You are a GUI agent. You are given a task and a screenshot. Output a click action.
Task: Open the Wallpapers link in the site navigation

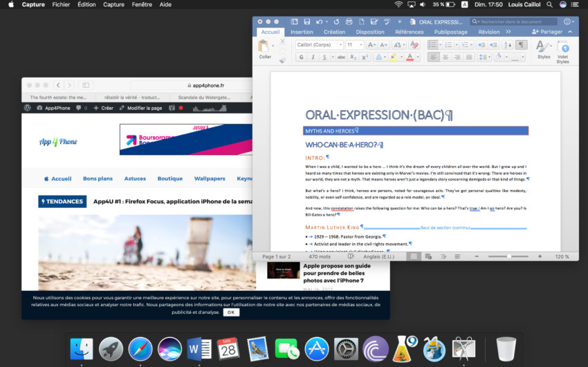pos(210,178)
